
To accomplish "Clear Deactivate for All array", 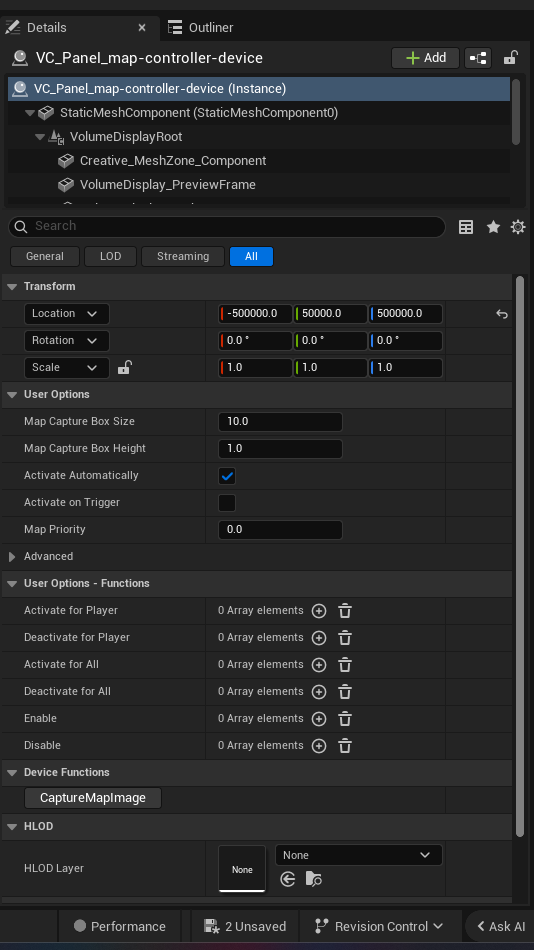I will 345,692.
